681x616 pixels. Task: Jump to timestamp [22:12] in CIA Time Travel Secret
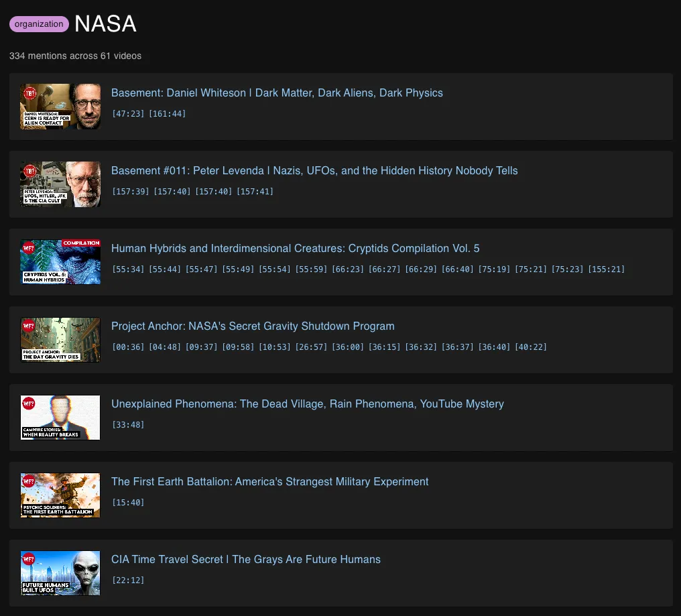(x=128, y=580)
